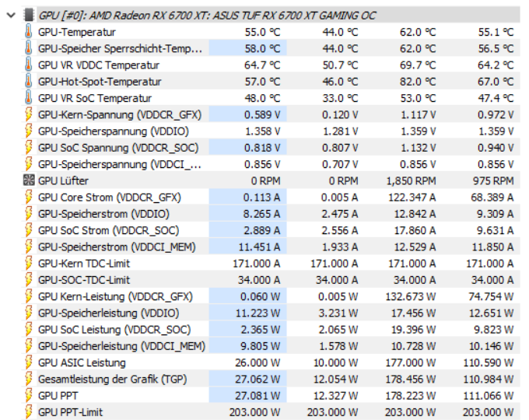
Task: Click thermometer icon beside GPU-Temperatur
Action: pos(29,32)
